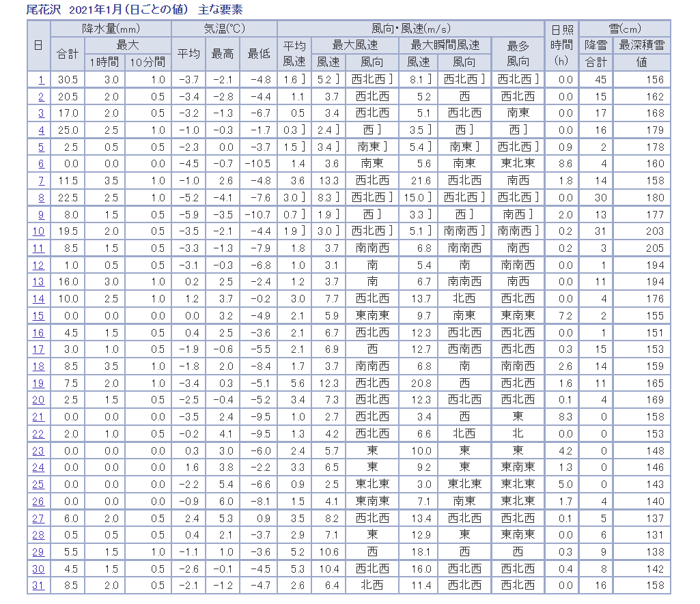This screenshot has height=604, width=700.
Task: Click the 最大瞬間風速 header cell
Action: (x=445, y=46)
